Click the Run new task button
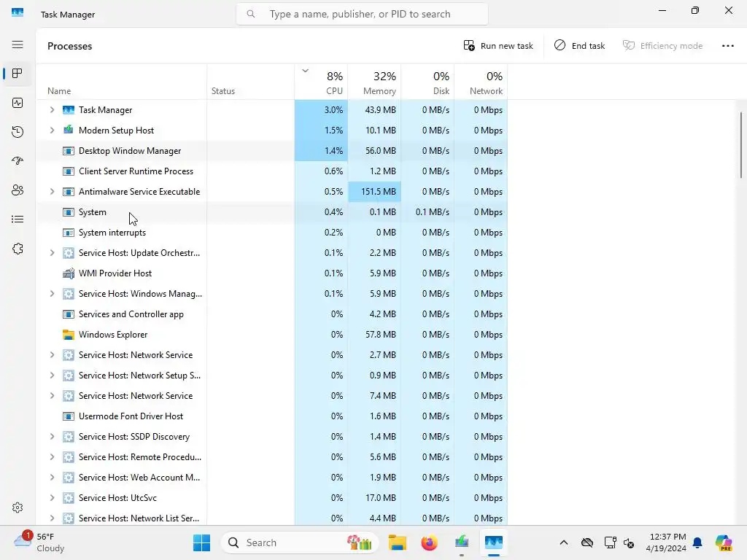 (498, 46)
